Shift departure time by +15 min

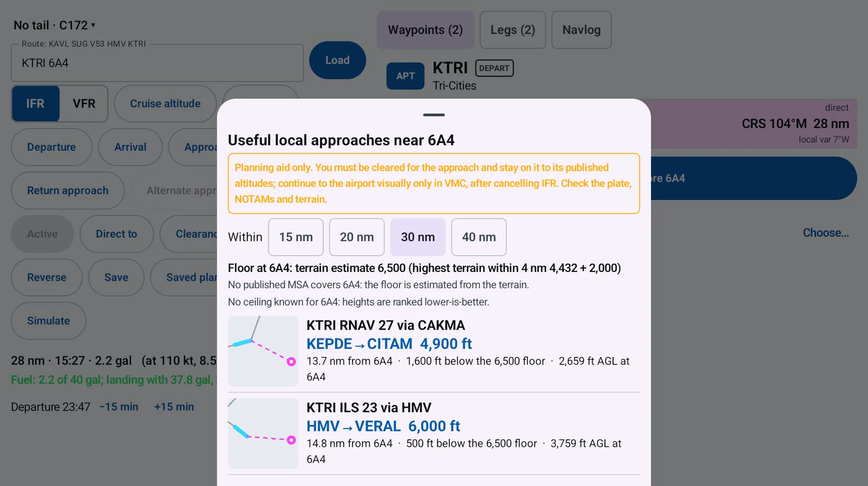coord(174,407)
